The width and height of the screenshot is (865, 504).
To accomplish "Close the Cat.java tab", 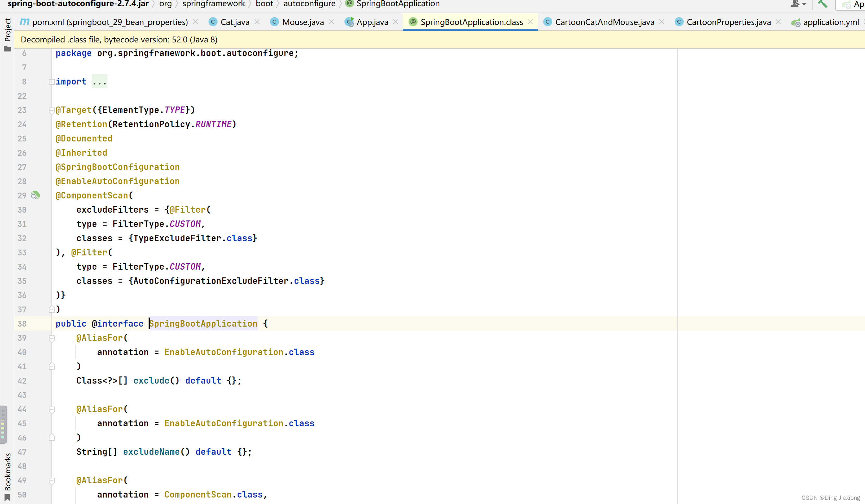I will click(257, 22).
